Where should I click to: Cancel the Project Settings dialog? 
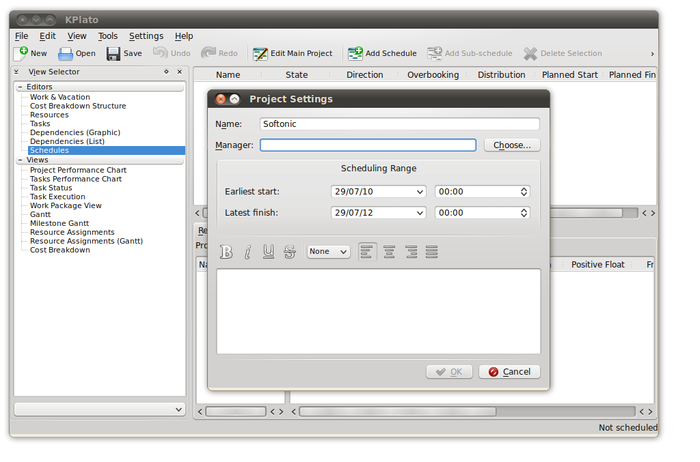click(509, 372)
